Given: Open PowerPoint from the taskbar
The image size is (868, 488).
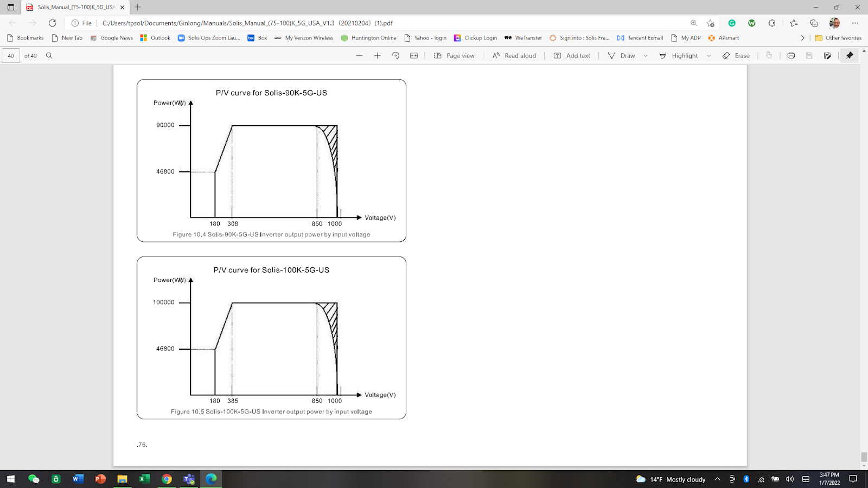Looking at the screenshot, I should (100, 479).
